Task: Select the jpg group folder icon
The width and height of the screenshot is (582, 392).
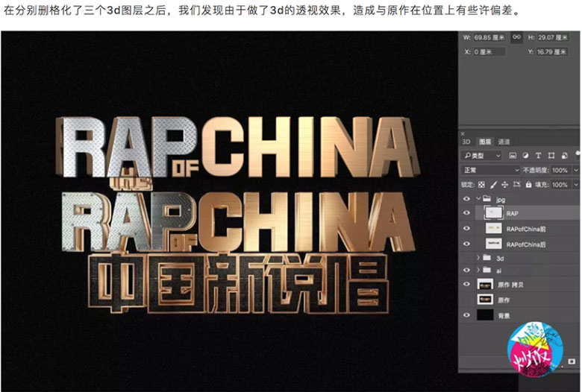Action: pyautogui.click(x=487, y=198)
